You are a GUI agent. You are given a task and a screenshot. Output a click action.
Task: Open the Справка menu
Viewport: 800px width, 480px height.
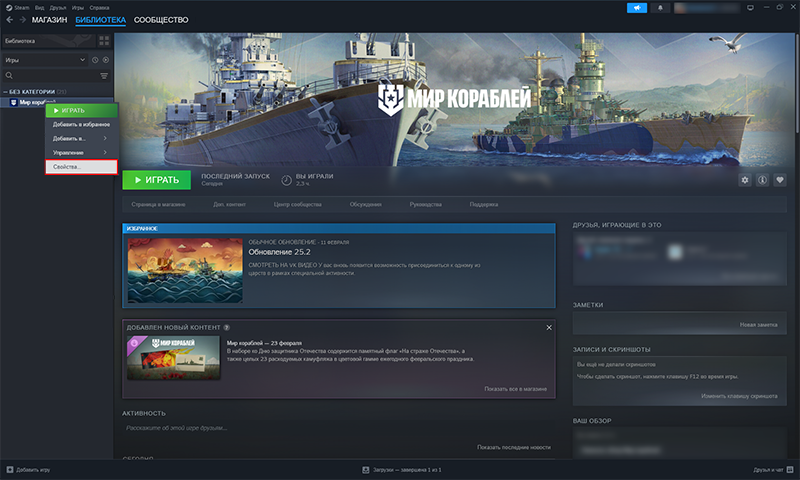(99, 8)
